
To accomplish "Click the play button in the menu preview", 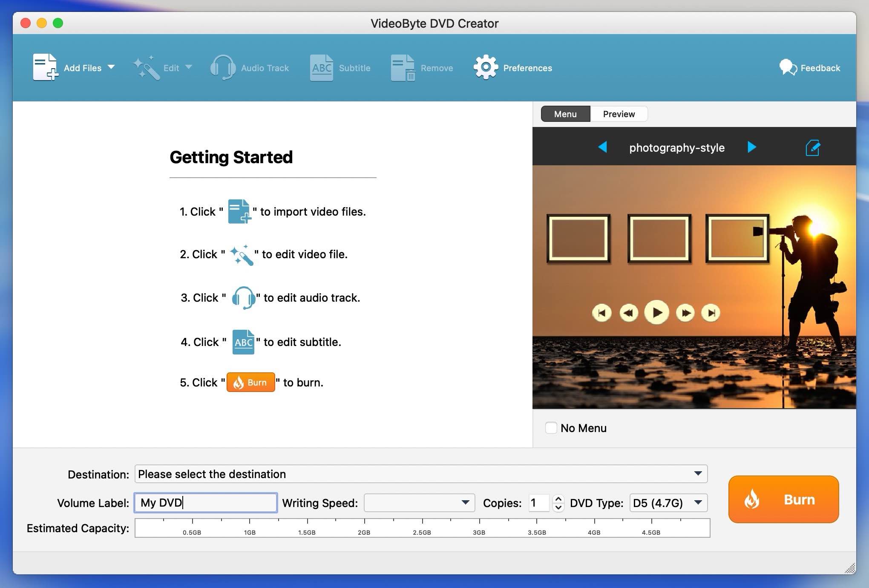I will [656, 312].
